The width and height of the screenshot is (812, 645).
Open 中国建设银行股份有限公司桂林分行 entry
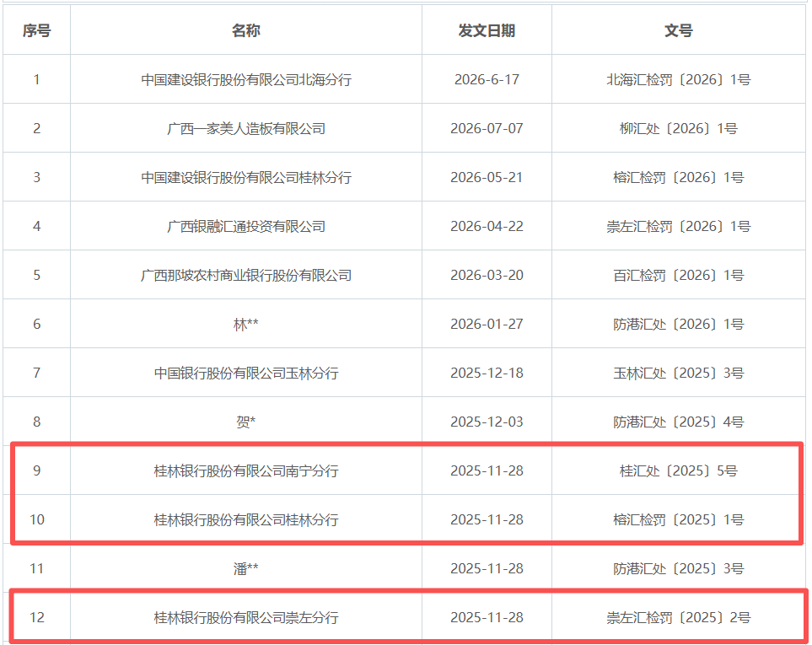tap(246, 178)
